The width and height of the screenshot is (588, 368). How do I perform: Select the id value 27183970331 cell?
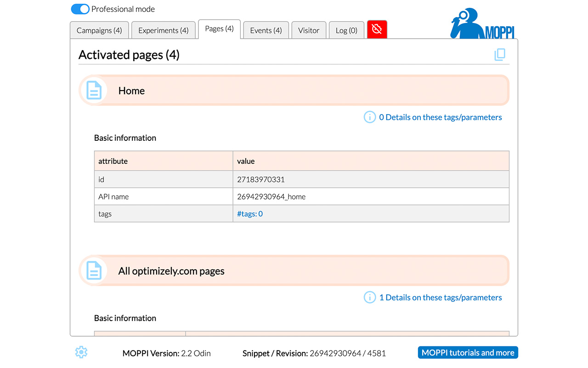pyautogui.click(x=260, y=179)
